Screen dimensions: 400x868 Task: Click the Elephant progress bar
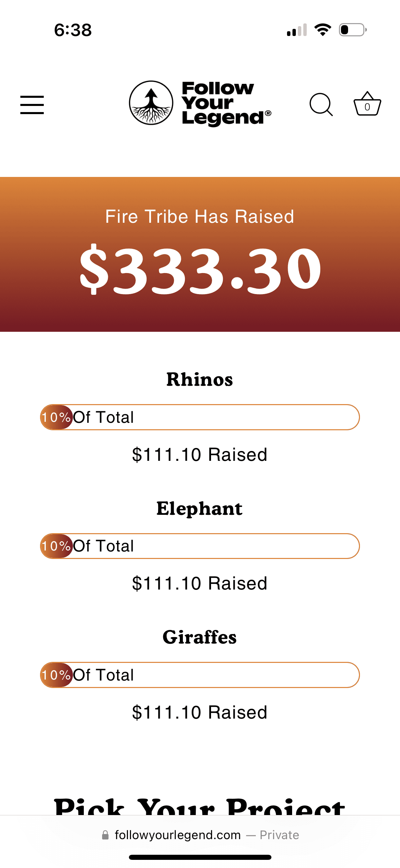point(200,546)
